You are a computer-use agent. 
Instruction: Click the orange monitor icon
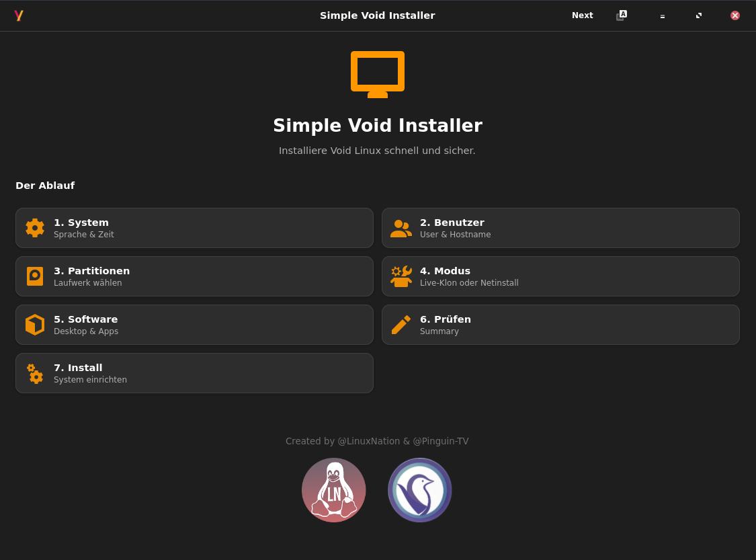point(378,74)
